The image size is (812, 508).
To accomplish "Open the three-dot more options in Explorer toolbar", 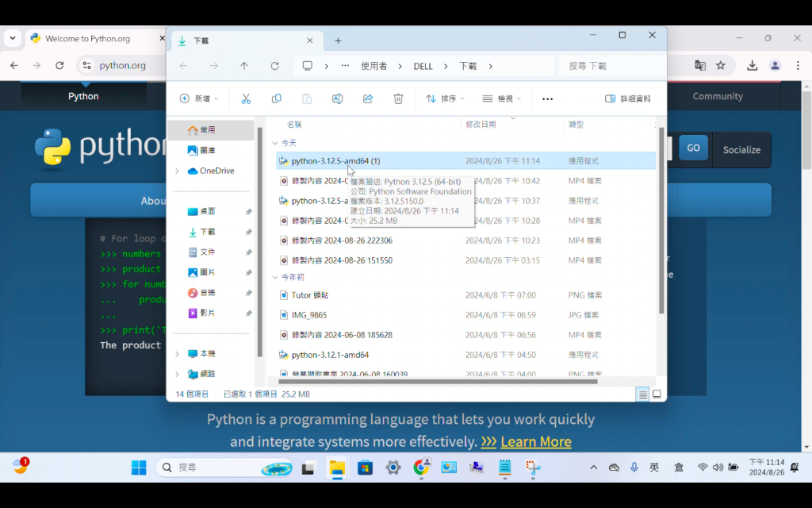I will [547, 98].
